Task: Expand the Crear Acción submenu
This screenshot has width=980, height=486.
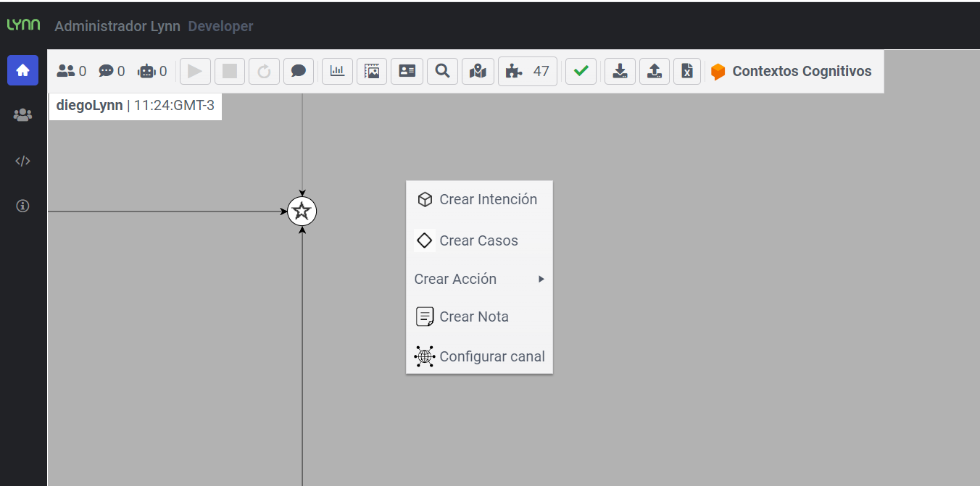Action: pos(479,279)
